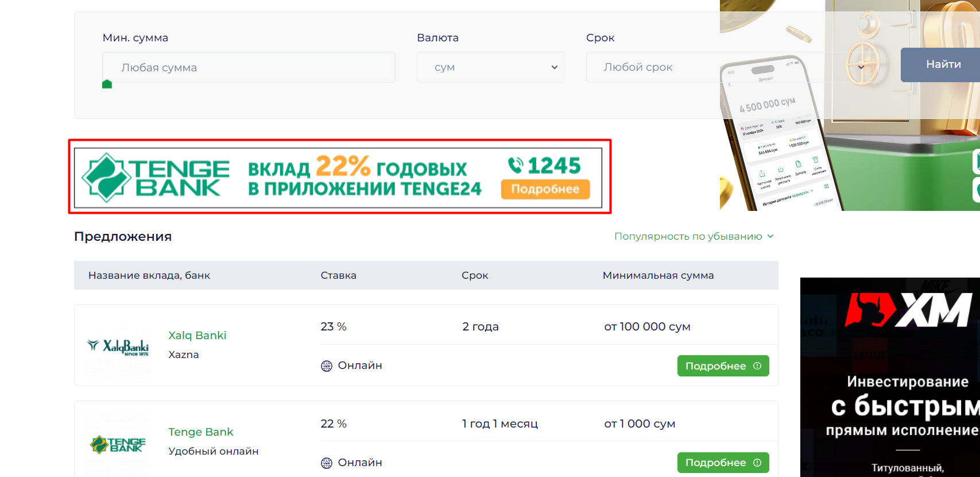Screen dimensions: 980x477
Task: Click the 2 года term value
Action: tap(481, 326)
